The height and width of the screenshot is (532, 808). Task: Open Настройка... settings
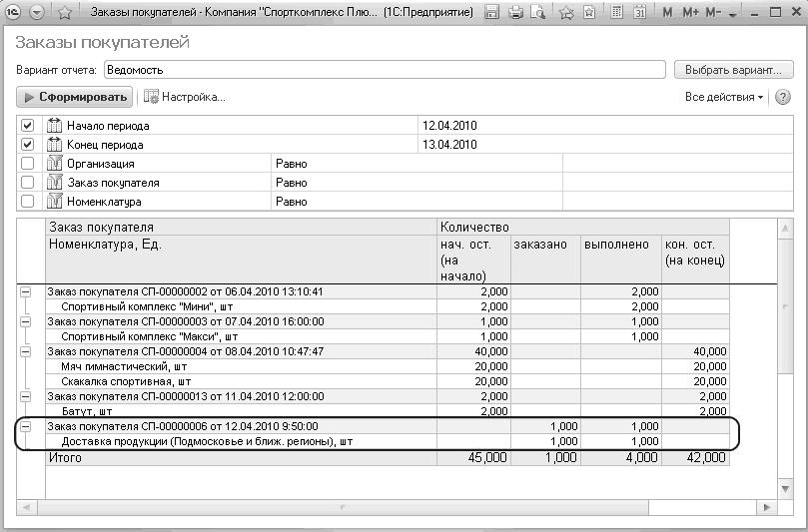(193, 97)
